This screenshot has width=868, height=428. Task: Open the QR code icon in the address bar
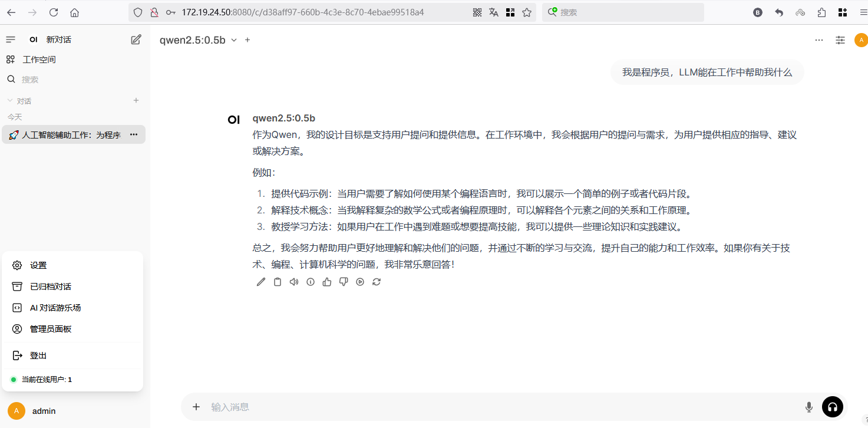pyautogui.click(x=477, y=12)
